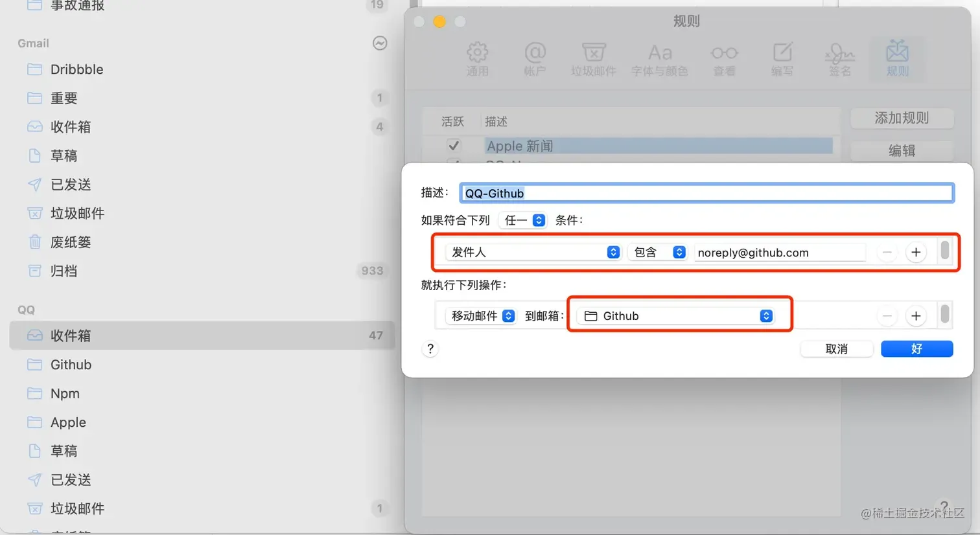Select the Npm folder under QQ
Viewport: 980px width, 535px height.
[65, 394]
